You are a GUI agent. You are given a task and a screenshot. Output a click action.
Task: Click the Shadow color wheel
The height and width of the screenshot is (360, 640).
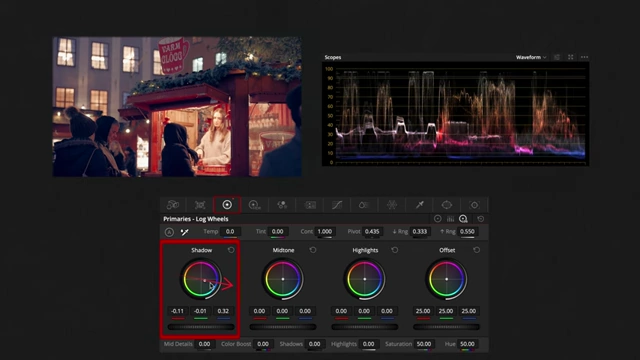[201, 279]
